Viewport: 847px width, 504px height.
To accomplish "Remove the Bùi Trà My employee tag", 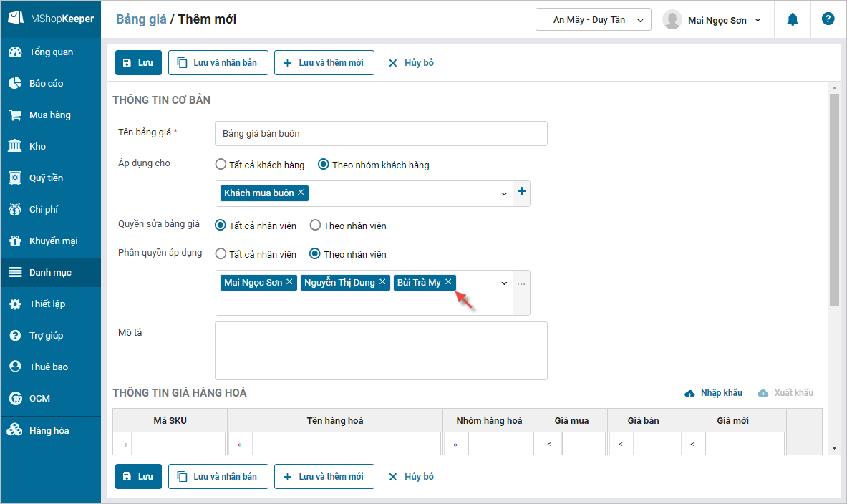I will 448,282.
